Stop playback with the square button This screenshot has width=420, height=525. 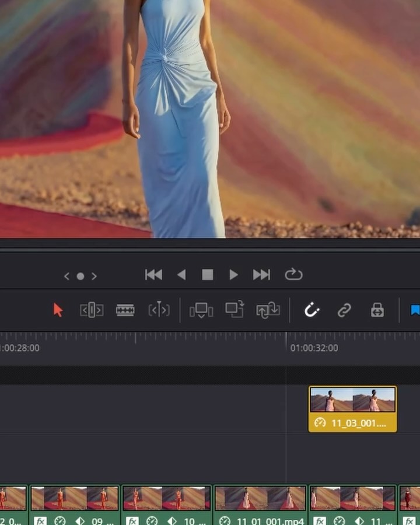207,275
